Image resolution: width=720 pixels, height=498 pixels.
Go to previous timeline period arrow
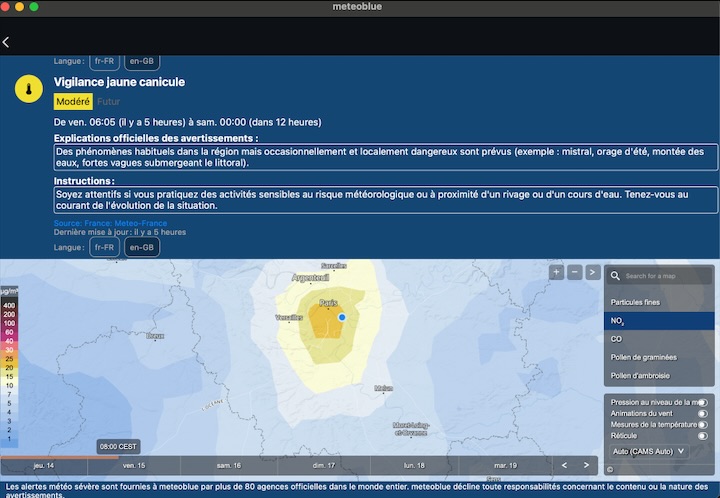564,465
